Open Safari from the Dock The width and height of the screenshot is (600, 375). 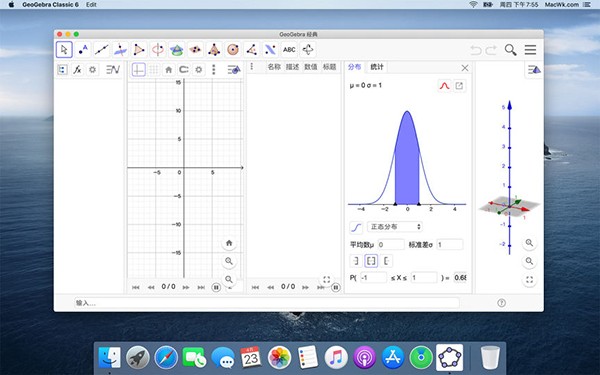click(166, 357)
